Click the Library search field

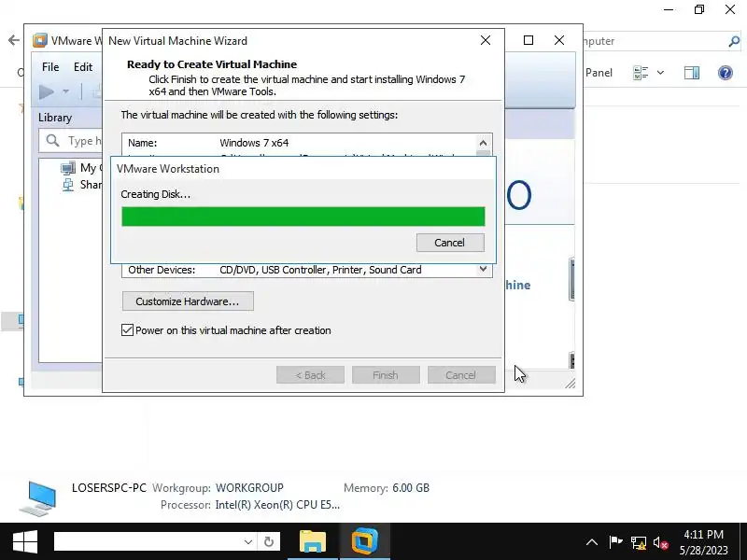pos(71,141)
